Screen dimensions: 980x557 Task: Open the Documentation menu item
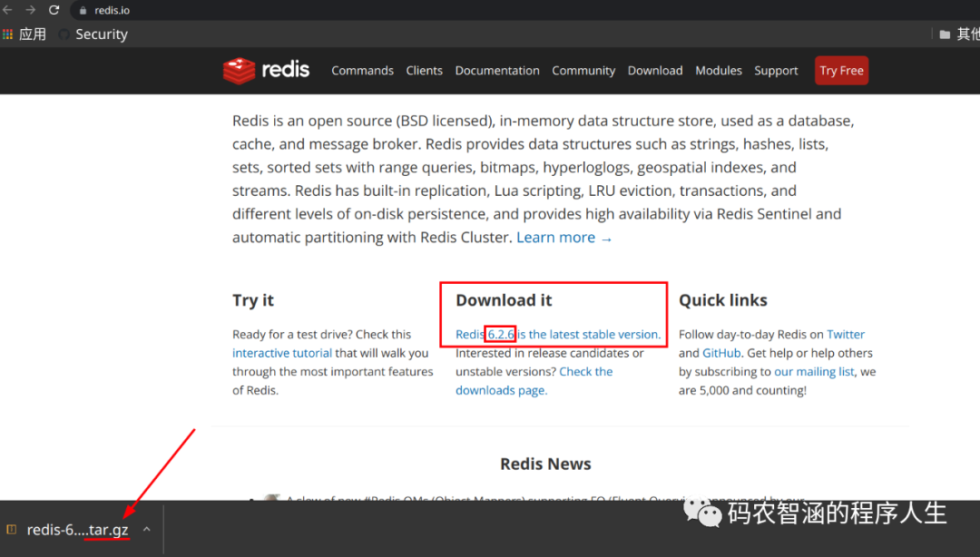pyautogui.click(x=497, y=71)
